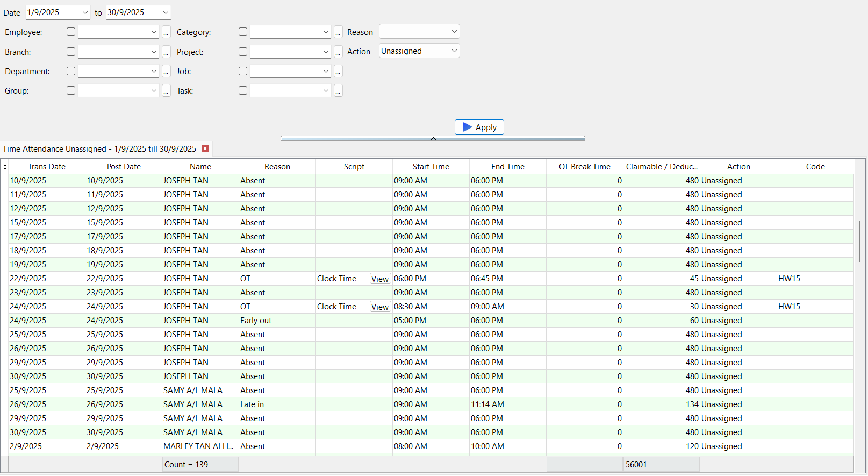Sort by Reason column header

[x=277, y=167]
